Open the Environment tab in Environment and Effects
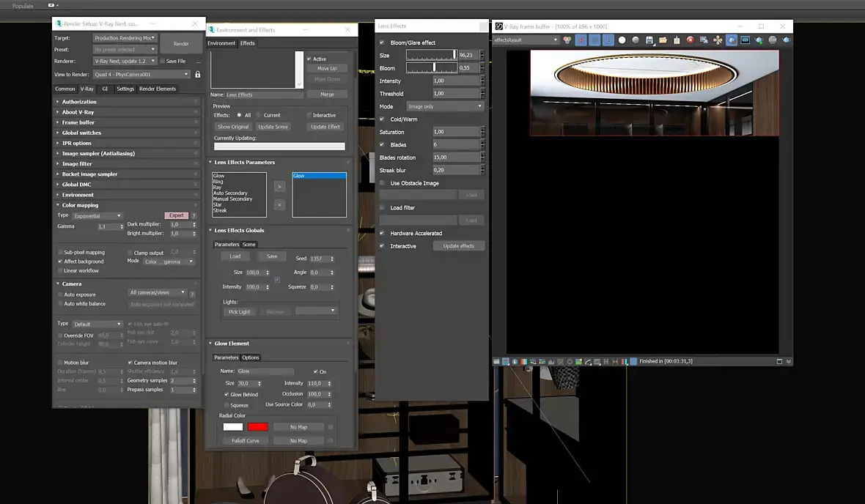The height and width of the screenshot is (504, 865). click(x=221, y=43)
